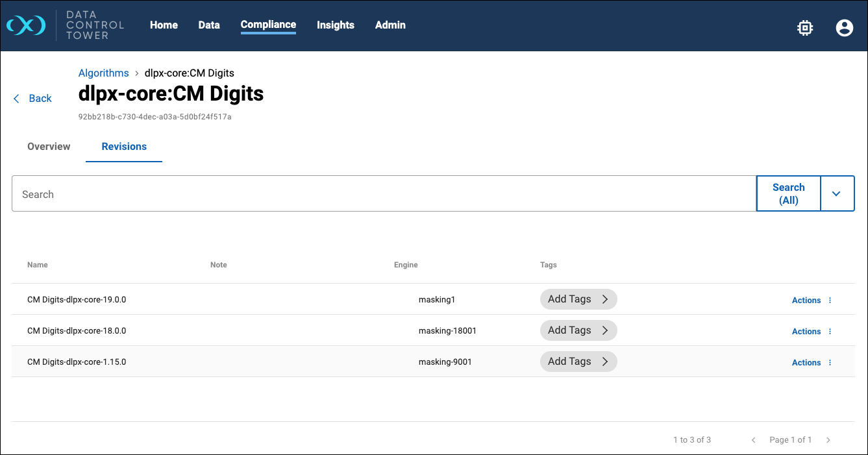Click the Search (All) button
The width and height of the screenshot is (868, 455).
(788, 193)
